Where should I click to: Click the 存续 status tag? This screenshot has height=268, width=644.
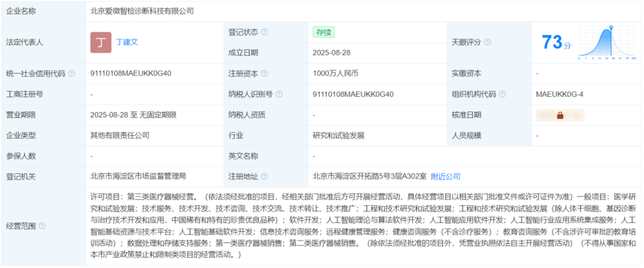(324, 32)
